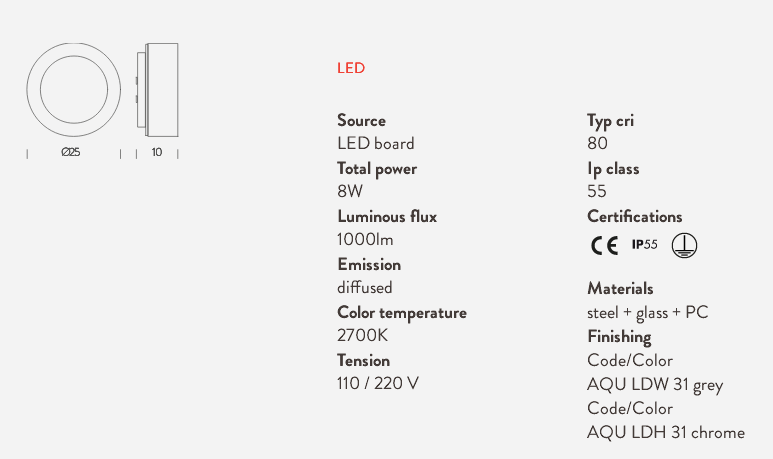This screenshot has width=773, height=459.
Task: Click the 1000lm luminous flux value
Action: pyautogui.click(x=365, y=240)
